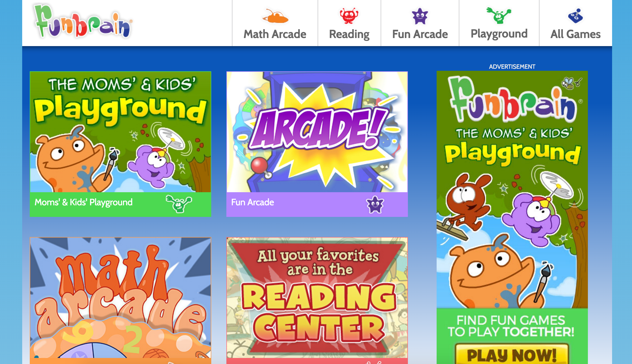This screenshot has height=364, width=632.
Task: Open the All Games navigation text
Action: [x=576, y=34]
